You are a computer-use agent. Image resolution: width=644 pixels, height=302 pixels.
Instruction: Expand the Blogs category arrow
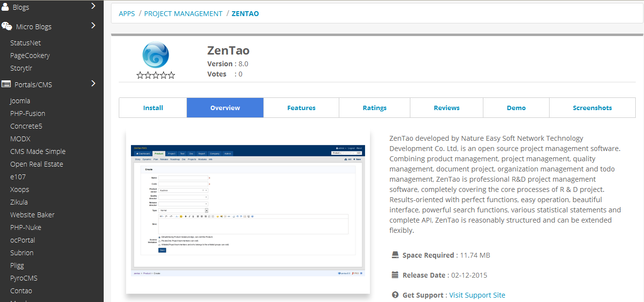pyautogui.click(x=93, y=6)
